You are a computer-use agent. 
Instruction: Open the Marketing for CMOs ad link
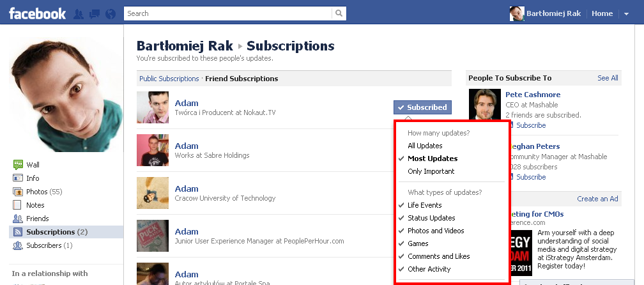pos(537,214)
